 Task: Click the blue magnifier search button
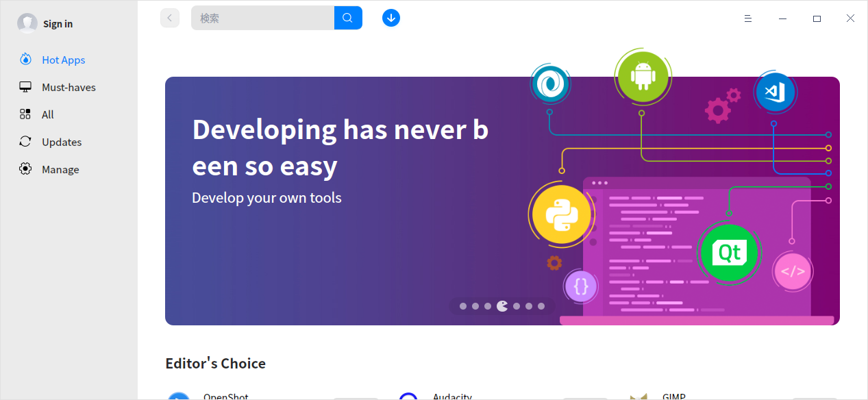tap(348, 18)
